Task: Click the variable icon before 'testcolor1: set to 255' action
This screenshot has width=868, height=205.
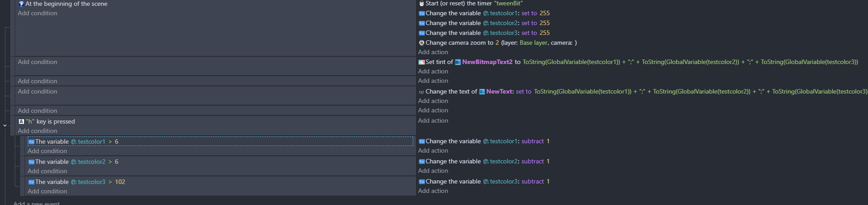Action: tap(421, 13)
